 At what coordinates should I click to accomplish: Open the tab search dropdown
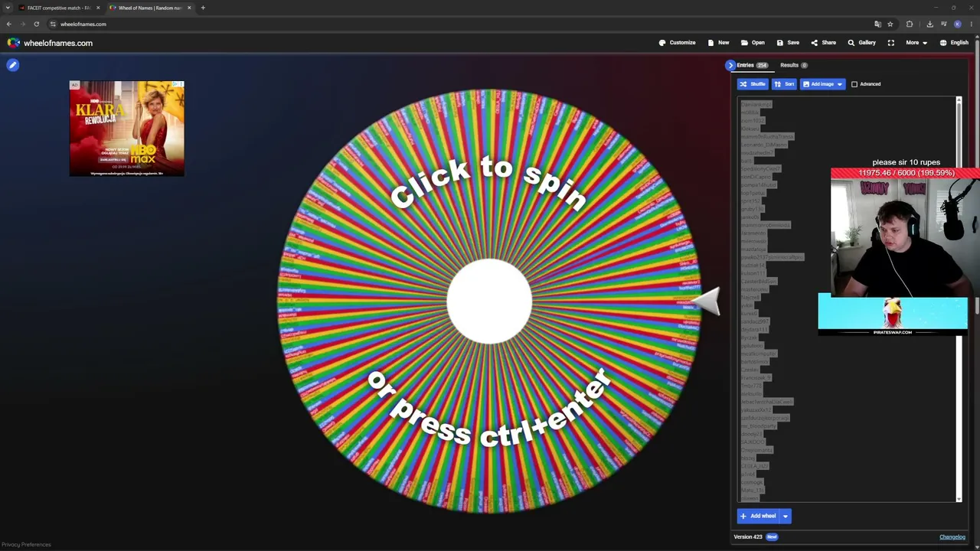[x=8, y=8]
